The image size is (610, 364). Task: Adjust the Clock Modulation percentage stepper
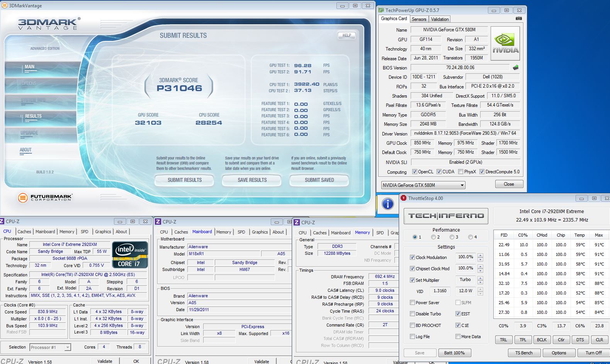(480, 257)
